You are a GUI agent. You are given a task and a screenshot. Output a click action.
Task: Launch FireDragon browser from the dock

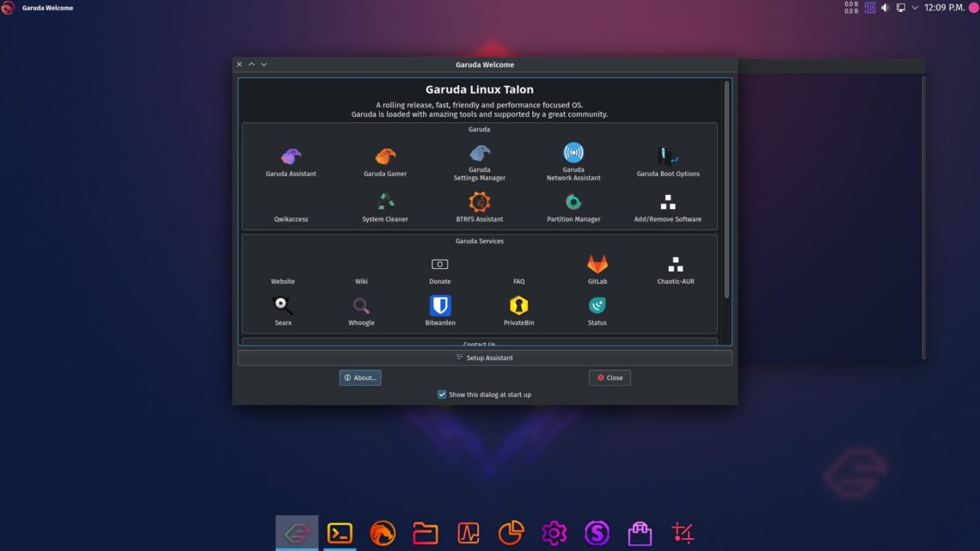coord(383,531)
